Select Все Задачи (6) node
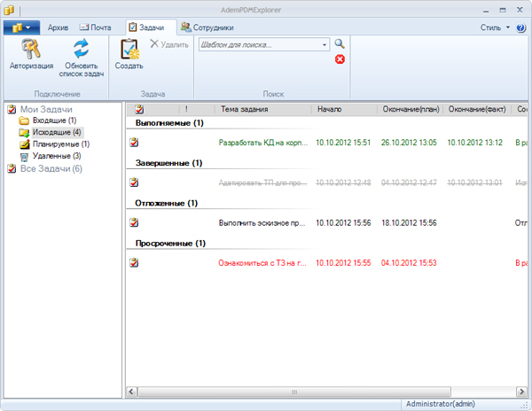532x411 pixels. click(x=51, y=168)
